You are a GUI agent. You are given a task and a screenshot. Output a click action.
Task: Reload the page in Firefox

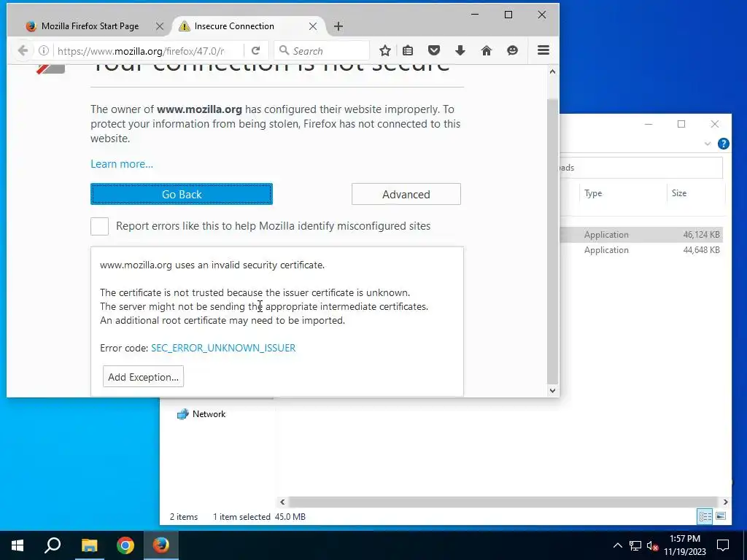(x=255, y=50)
